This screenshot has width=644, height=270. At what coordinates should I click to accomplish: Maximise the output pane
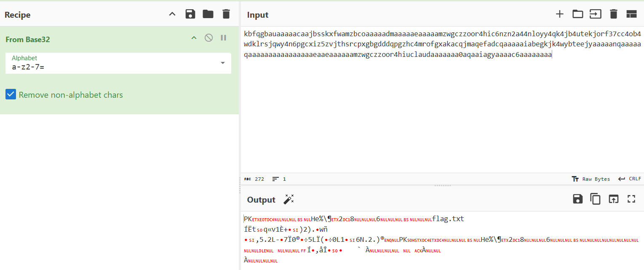point(631,199)
